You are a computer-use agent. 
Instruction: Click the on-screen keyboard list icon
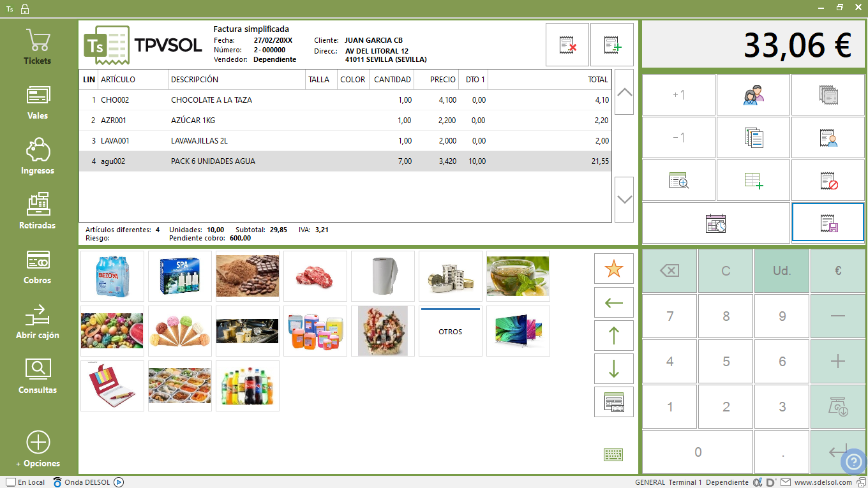pos(613,402)
